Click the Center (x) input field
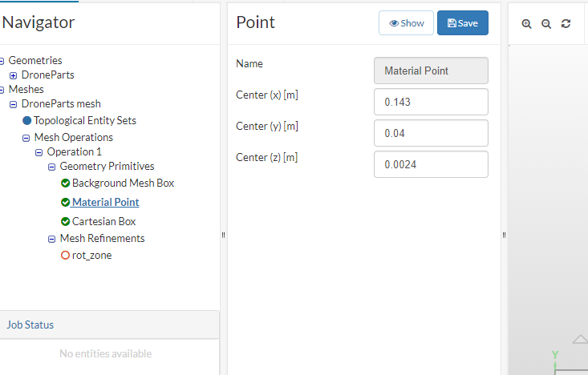588x375 pixels. coord(431,102)
